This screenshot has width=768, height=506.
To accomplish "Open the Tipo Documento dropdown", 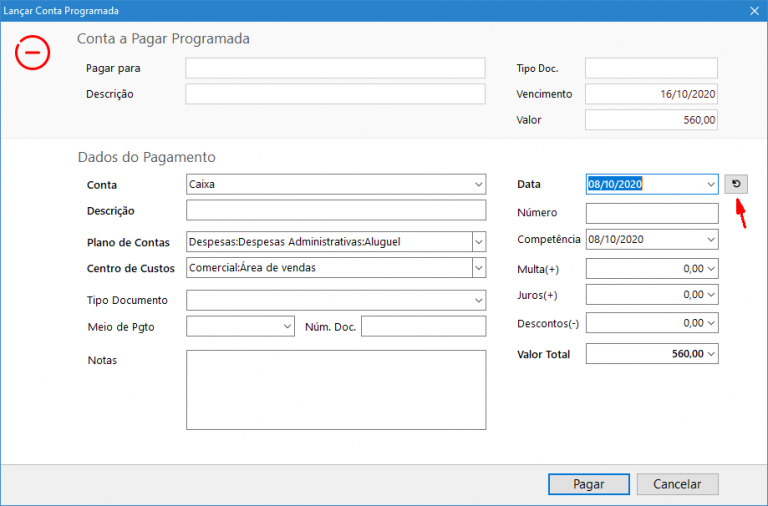I will (x=478, y=300).
